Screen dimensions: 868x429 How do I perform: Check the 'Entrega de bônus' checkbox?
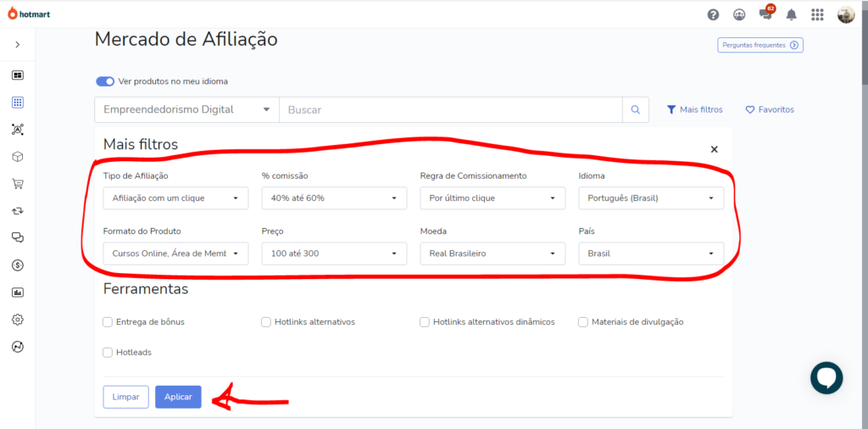[x=108, y=322]
